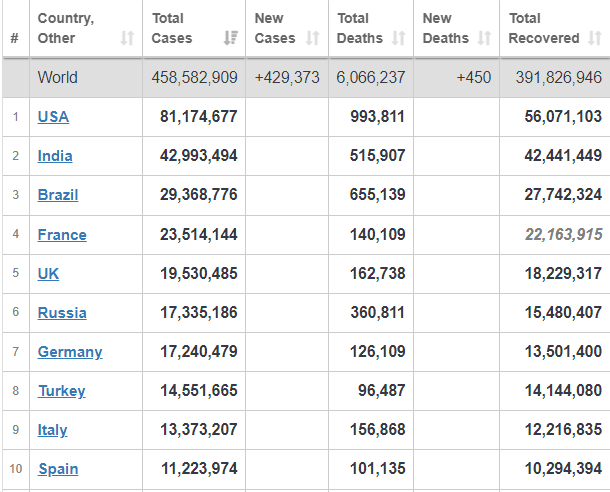This screenshot has height=492, width=610.
Task: Select Germany total deaths 126,109
Action: pos(378,352)
